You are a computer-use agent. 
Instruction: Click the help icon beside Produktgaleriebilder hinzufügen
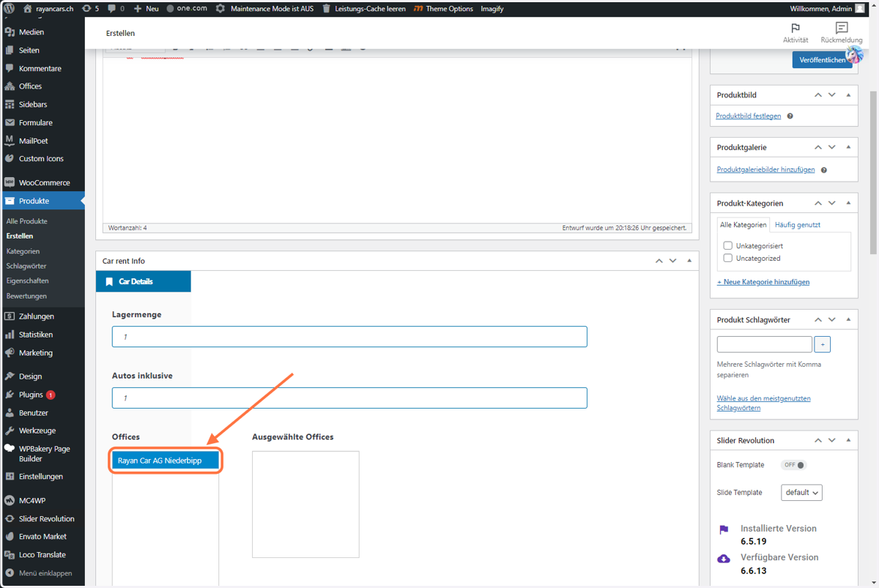(x=823, y=170)
